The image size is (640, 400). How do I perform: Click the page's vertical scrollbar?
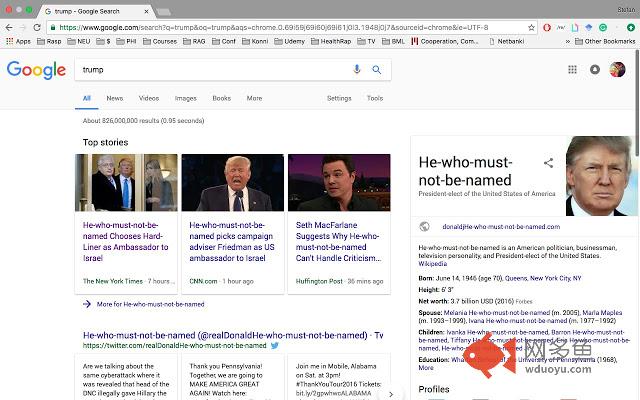[x=637, y=102]
